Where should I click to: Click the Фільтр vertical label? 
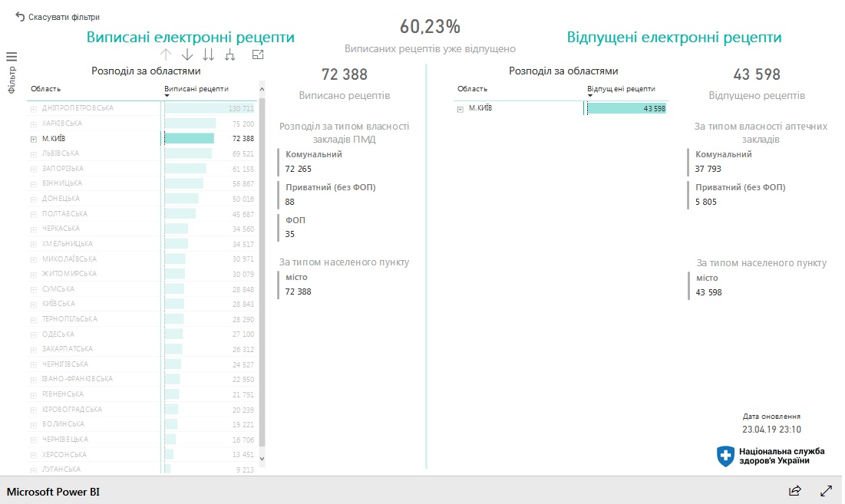(12, 80)
